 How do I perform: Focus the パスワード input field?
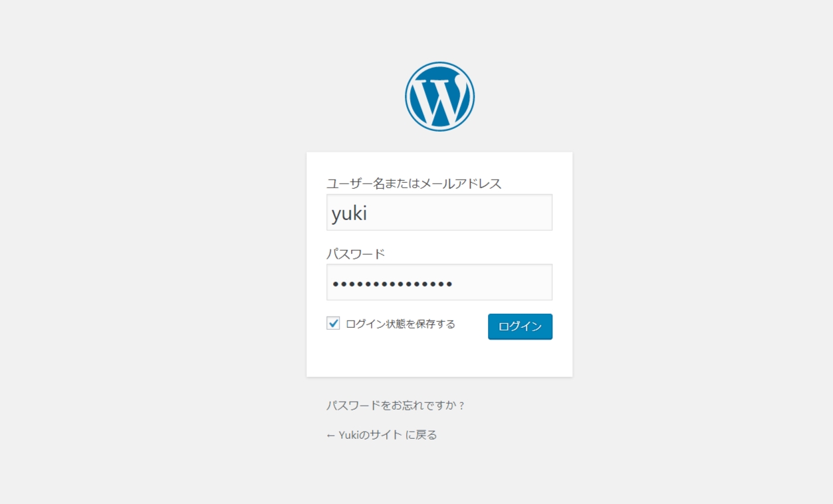click(439, 283)
